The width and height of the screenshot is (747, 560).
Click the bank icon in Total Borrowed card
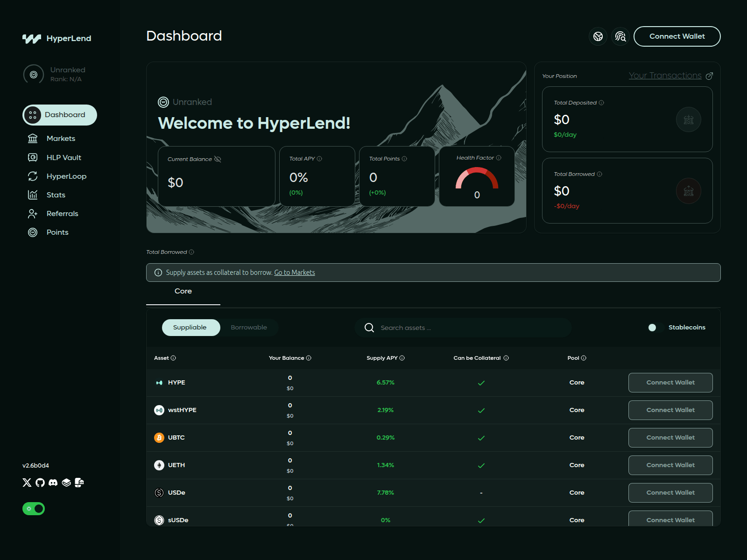pos(689,191)
